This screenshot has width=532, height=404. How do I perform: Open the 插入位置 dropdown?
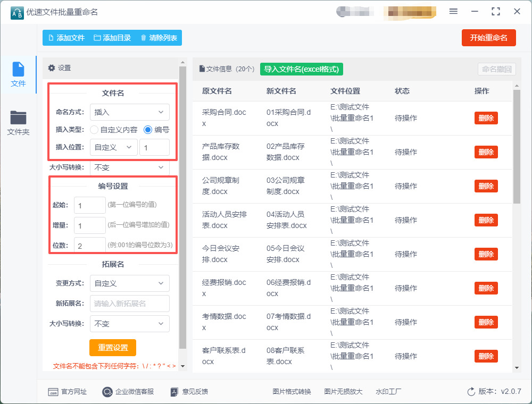tap(113, 147)
